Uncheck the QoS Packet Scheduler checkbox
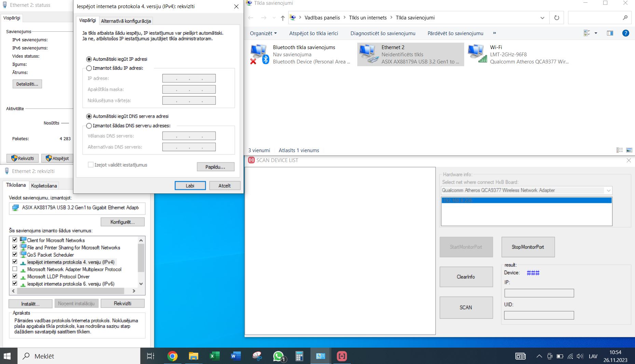Screen dimensions: 635x364 tap(15, 254)
